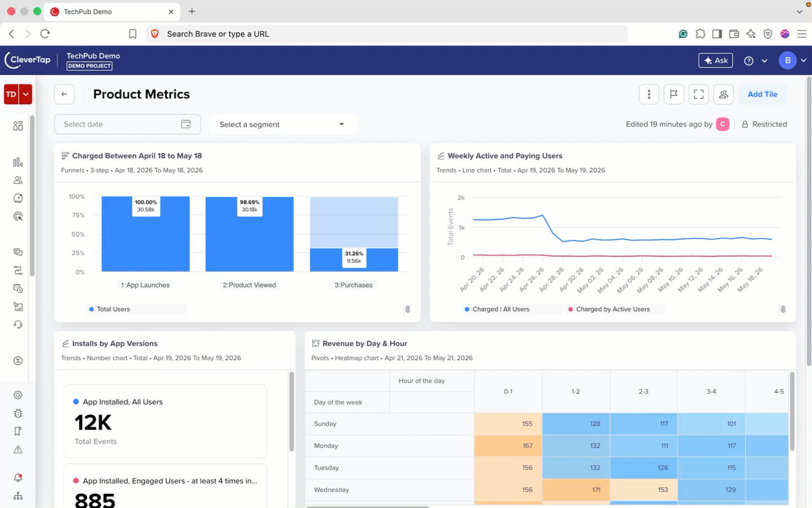Open the browser extensions puzzle icon
Screen dimensions: 812x508
700,34
